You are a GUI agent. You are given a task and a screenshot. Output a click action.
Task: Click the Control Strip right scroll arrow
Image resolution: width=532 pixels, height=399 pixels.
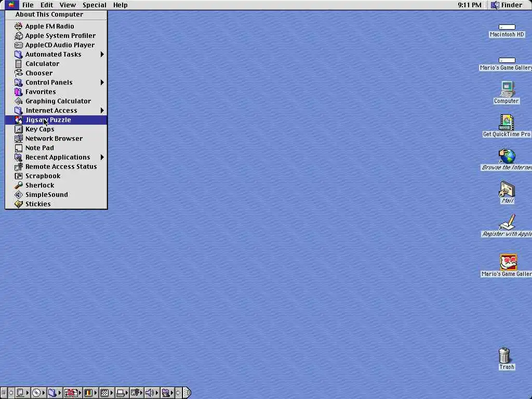click(x=179, y=393)
